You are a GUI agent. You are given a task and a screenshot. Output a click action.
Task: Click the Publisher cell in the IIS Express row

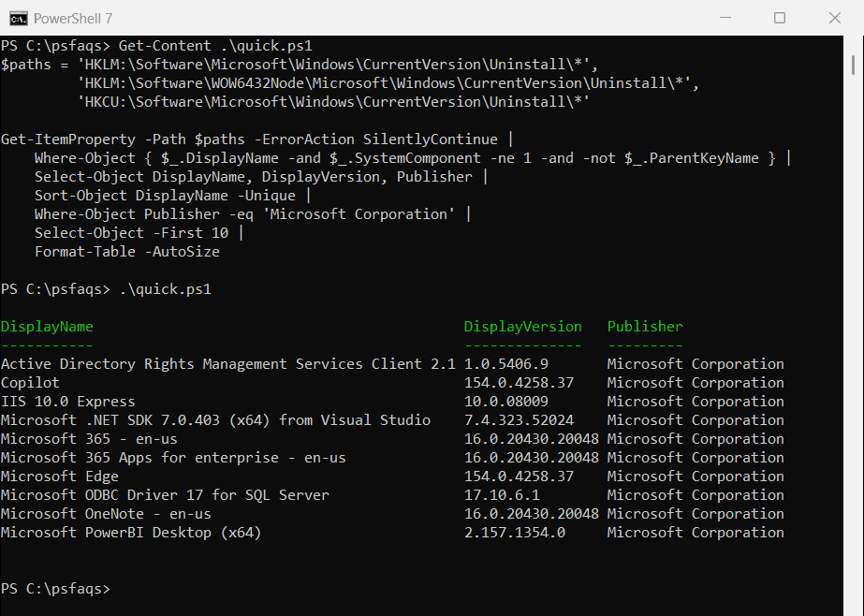click(x=696, y=401)
